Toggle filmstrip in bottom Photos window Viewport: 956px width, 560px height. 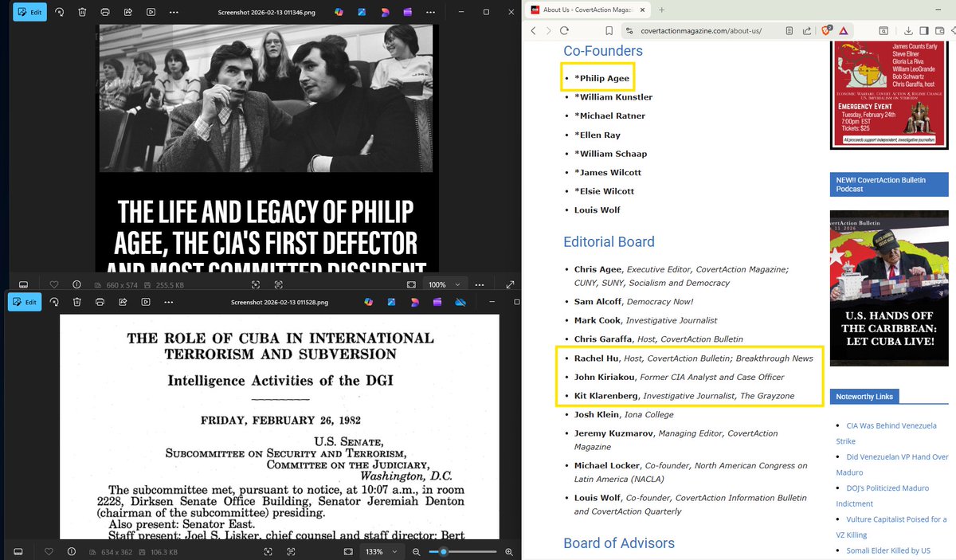point(18,551)
